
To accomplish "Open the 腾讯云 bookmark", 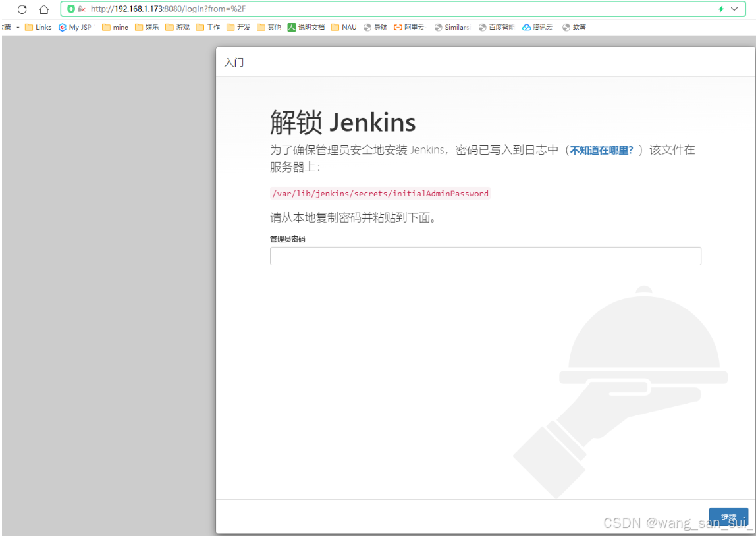I will pos(537,28).
